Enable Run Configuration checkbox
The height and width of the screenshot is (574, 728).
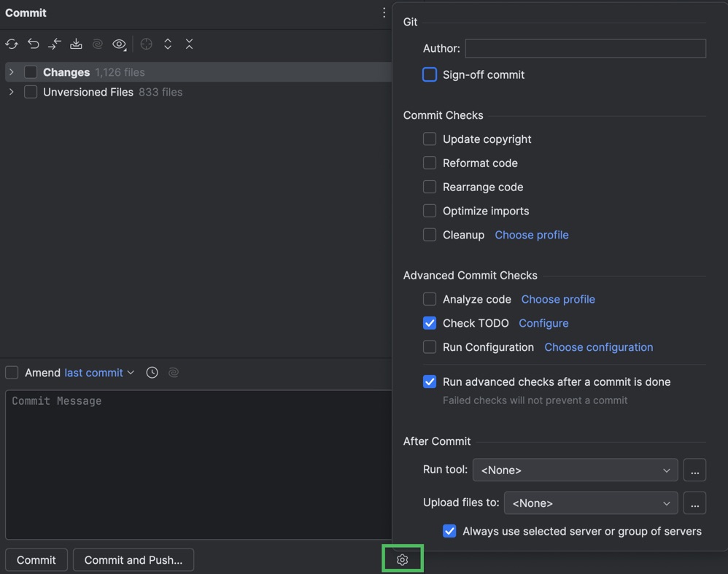pos(430,347)
